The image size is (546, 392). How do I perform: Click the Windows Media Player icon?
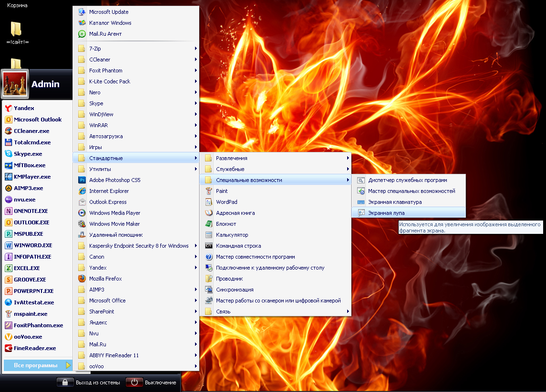[82, 213]
